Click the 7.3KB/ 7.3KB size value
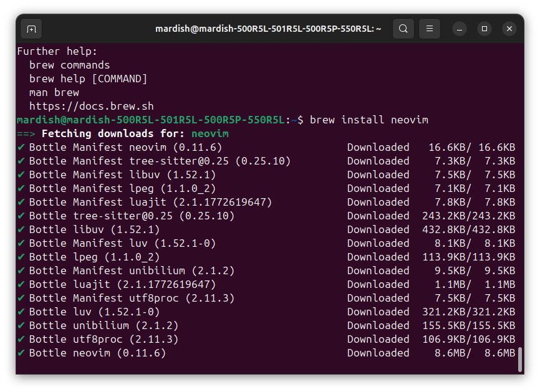The image size is (540, 392). click(x=475, y=161)
